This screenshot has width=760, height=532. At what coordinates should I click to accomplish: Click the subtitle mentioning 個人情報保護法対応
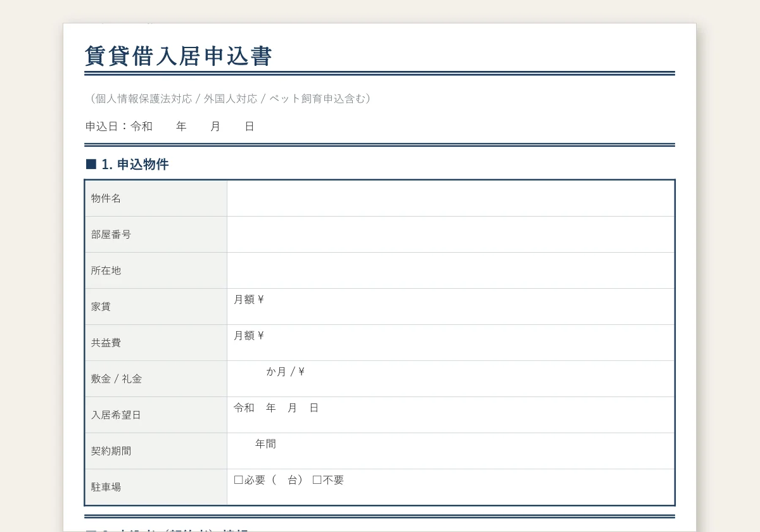tap(230, 98)
